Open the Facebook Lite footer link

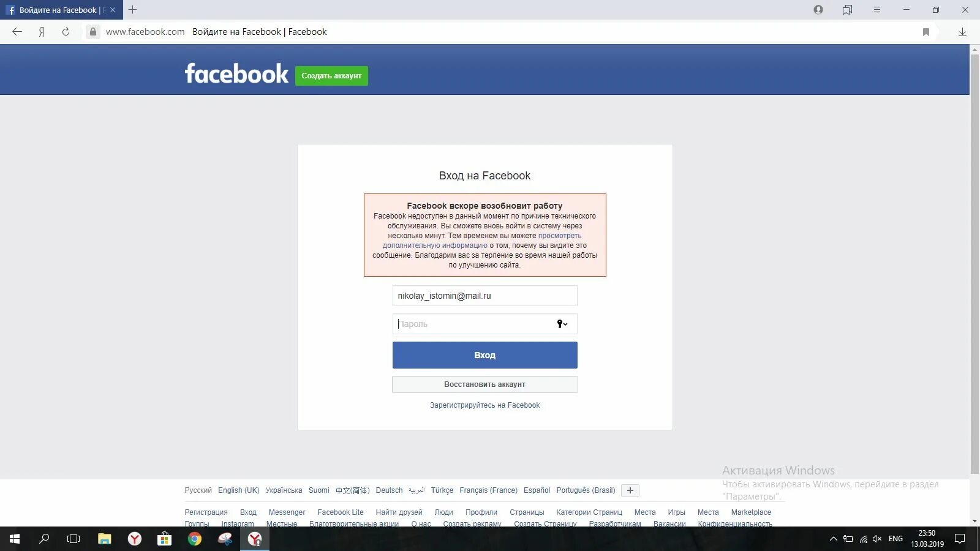click(x=341, y=512)
